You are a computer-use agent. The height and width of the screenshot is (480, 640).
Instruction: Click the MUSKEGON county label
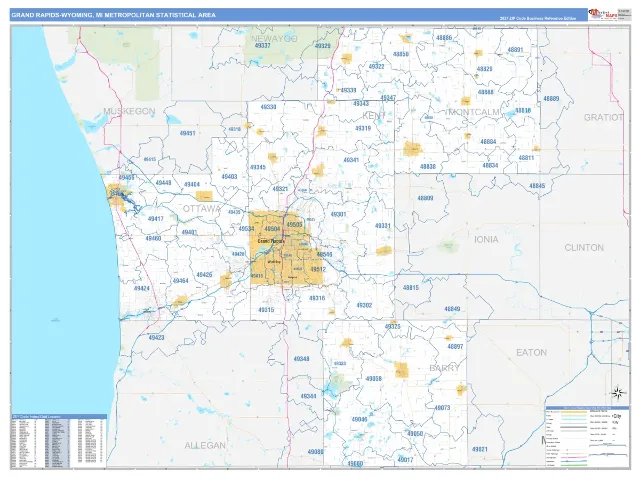[x=129, y=111]
